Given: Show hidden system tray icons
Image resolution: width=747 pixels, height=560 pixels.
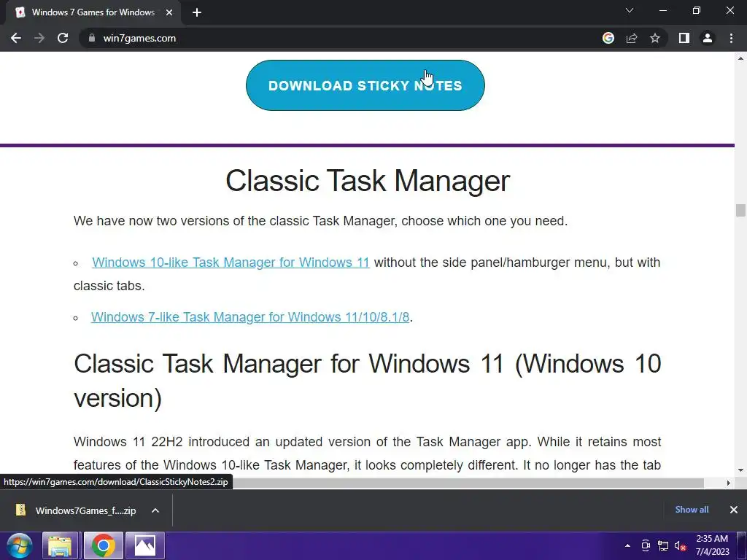Looking at the screenshot, I should coord(627,545).
